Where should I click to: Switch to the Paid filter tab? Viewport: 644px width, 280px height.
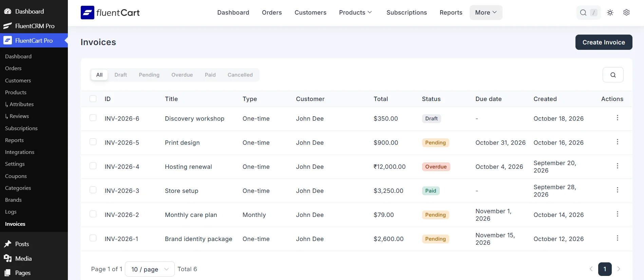(210, 75)
